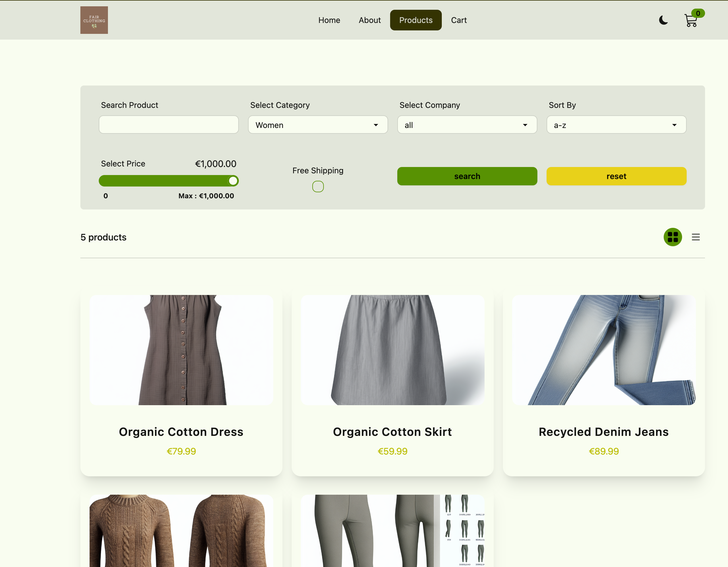Open the Organic Cotton Dress image
The width and height of the screenshot is (728, 567).
click(x=181, y=350)
